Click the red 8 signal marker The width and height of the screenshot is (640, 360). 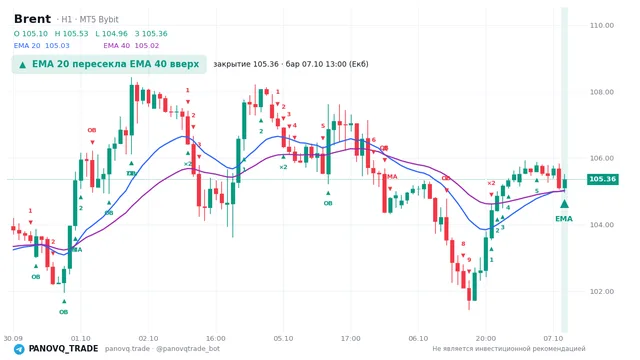(x=463, y=244)
